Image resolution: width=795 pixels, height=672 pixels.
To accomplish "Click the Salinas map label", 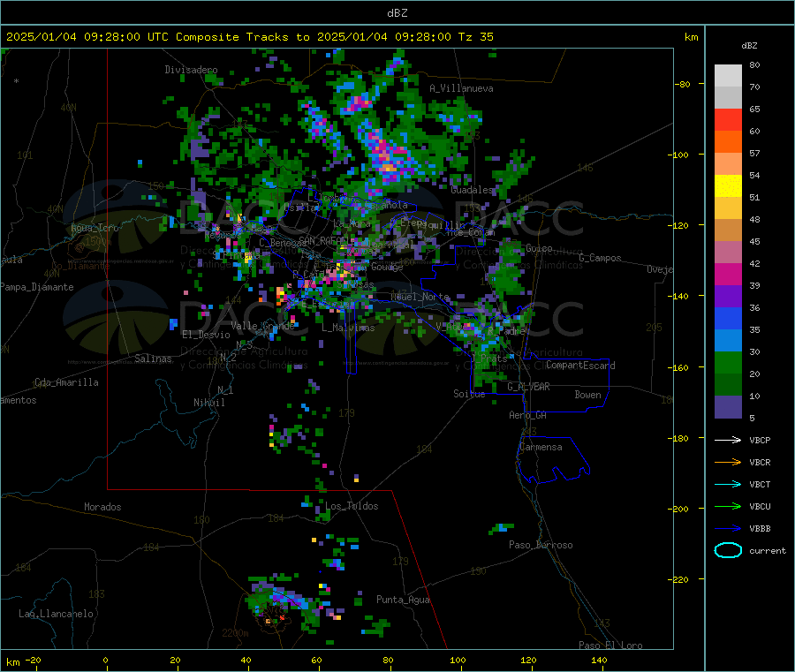I will coord(153,359).
